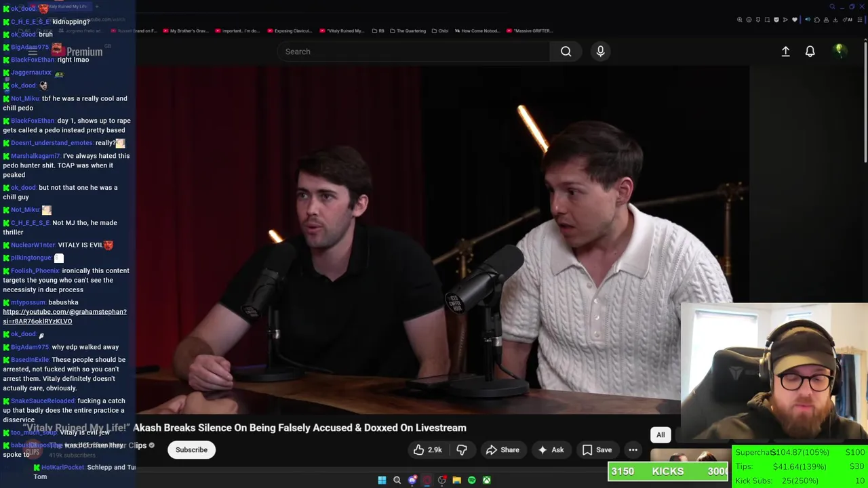Open the account avatar menu
This screenshot has height=488, width=868.
(x=840, y=51)
